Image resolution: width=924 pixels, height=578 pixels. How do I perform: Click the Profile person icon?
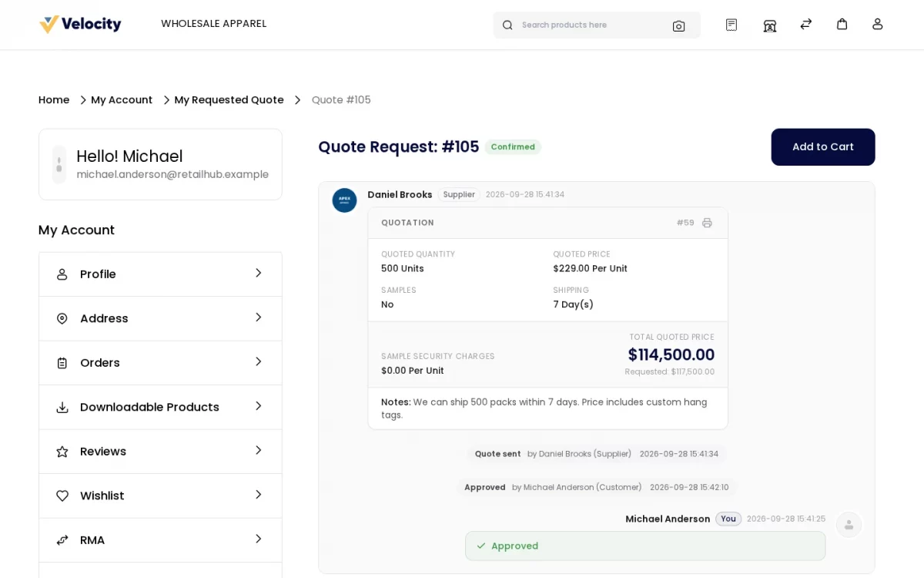click(x=62, y=274)
